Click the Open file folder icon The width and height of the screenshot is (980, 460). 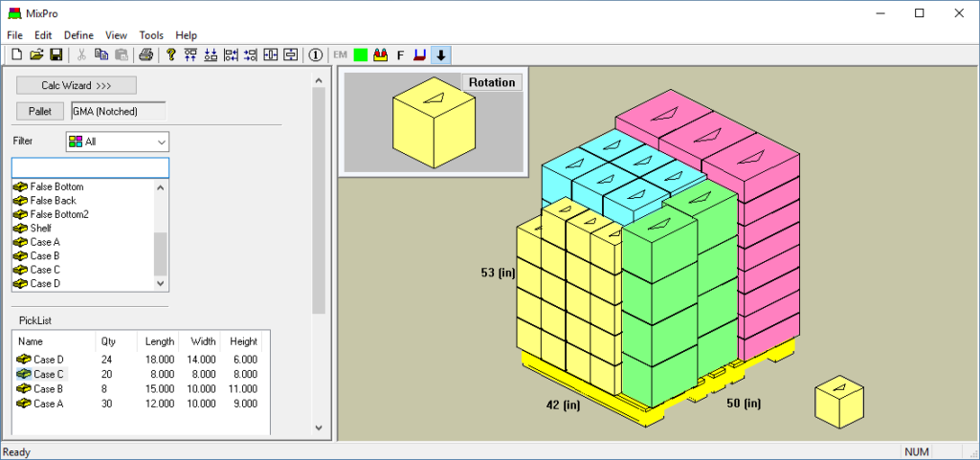point(36,55)
